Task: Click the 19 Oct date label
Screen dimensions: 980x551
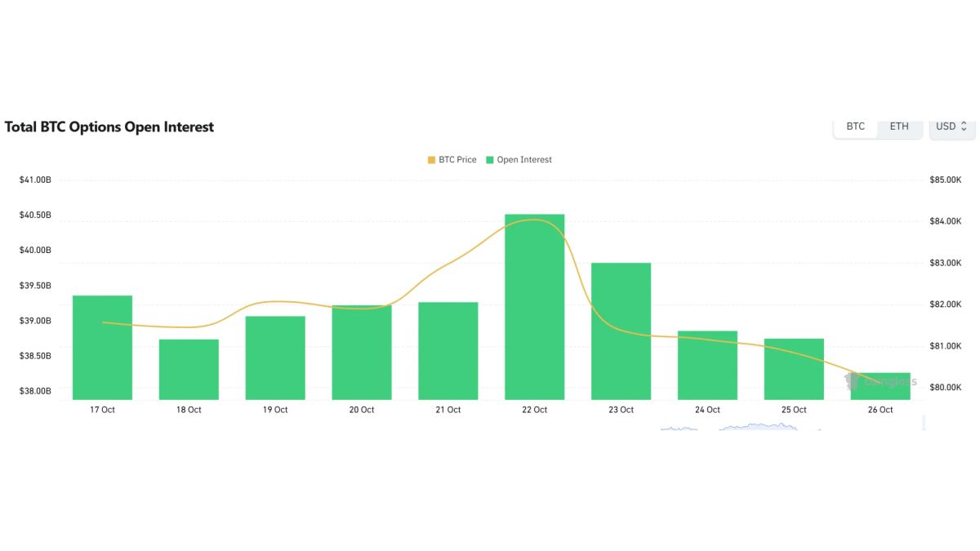Action: (275, 410)
